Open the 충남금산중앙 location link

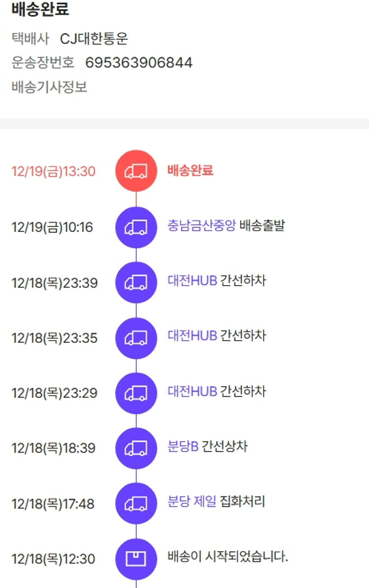pos(201,226)
